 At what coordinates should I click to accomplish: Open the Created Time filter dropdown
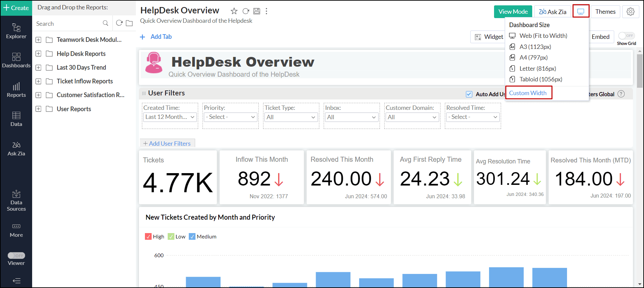pyautogui.click(x=170, y=117)
